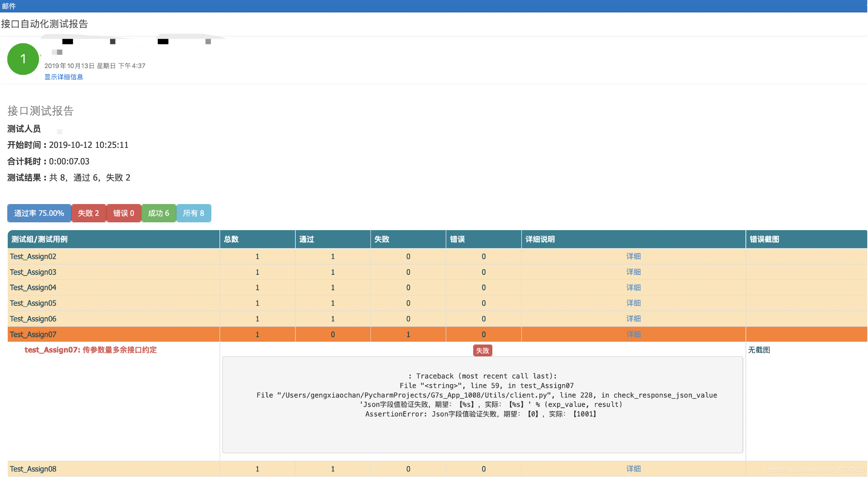Select the Test_Assign08 row name
Viewport: 868px width, 477px height.
pos(33,469)
